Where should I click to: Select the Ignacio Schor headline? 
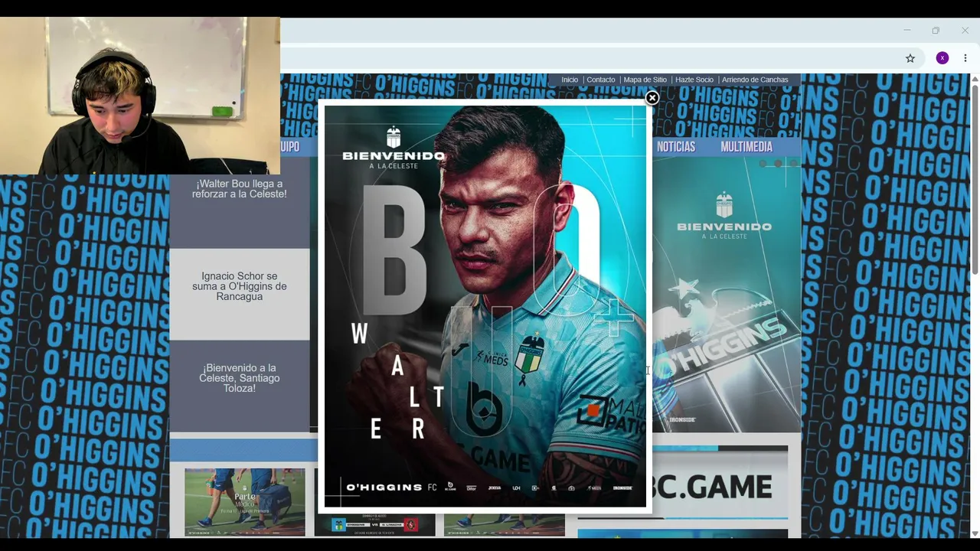(x=240, y=286)
